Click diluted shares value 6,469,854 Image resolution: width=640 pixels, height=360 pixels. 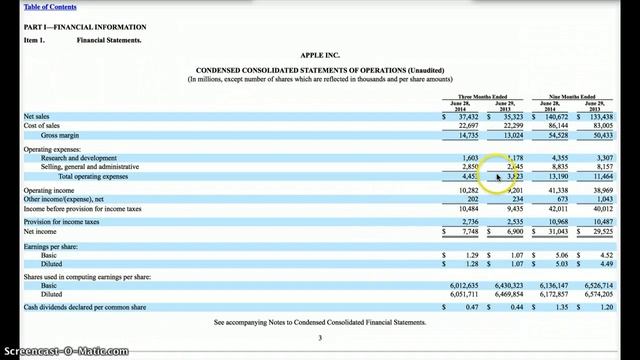coord(509,294)
